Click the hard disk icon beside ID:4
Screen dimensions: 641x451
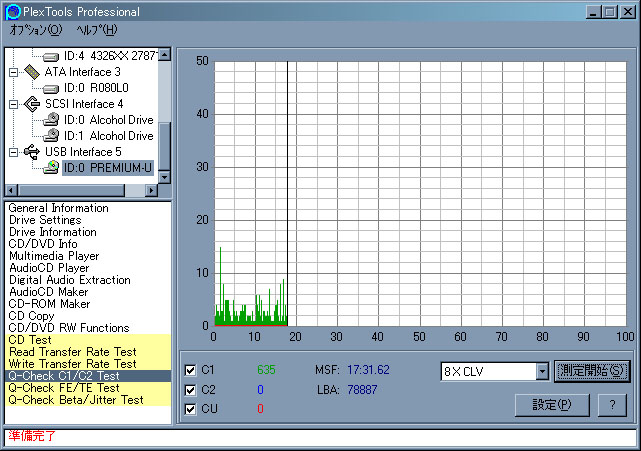pos(51,56)
